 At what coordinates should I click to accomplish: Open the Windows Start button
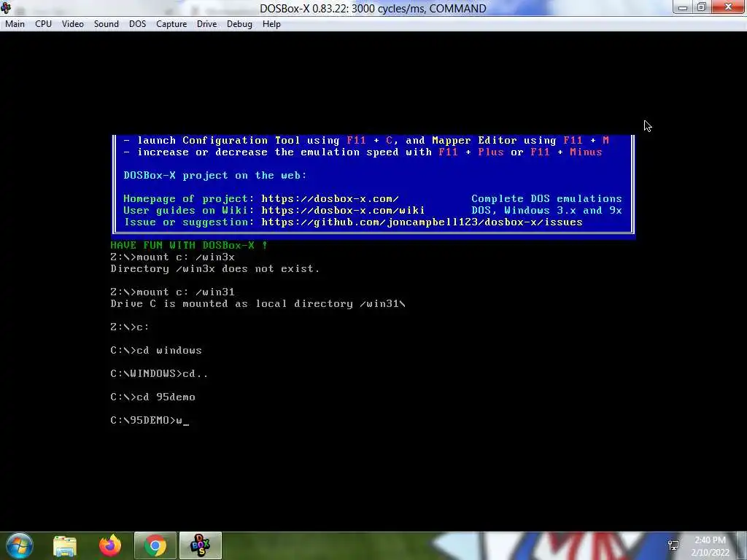[x=20, y=545]
